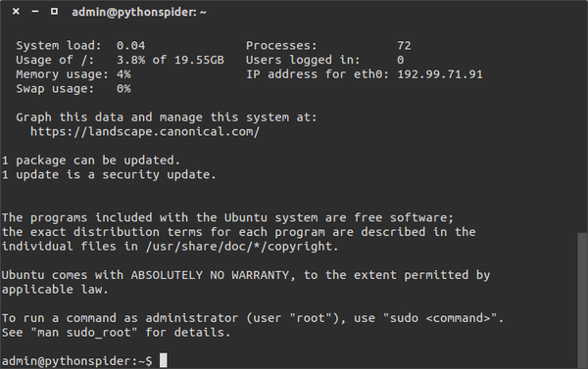The width and height of the screenshot is (588, 369).
Task: Click the scrollbar track above the thumb
Action: click(582, 127)
